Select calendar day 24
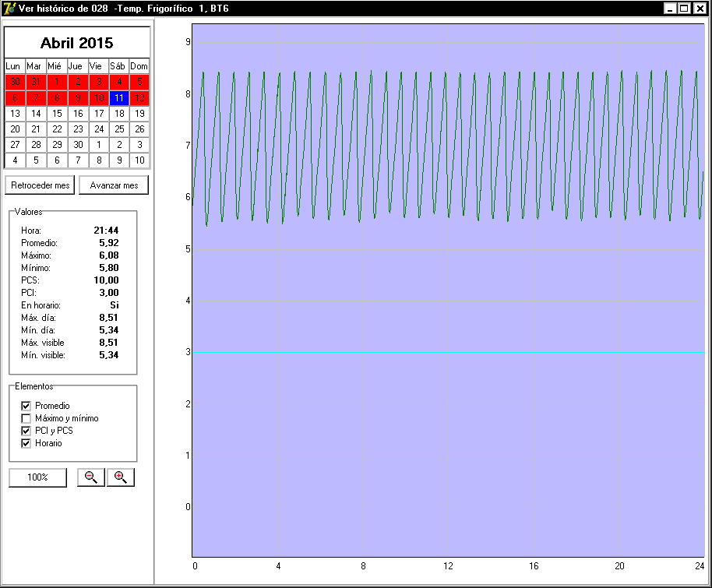The image size is (712, 588). click(x=99, y=129)
